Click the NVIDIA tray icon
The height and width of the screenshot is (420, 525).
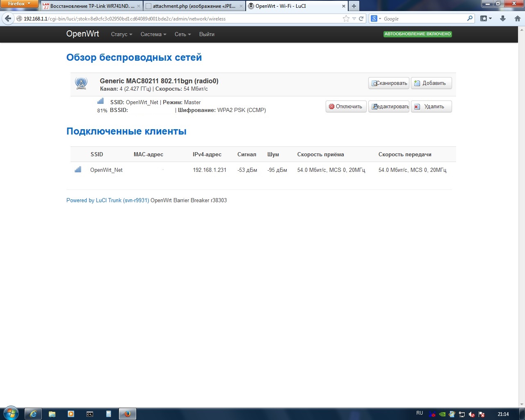click(x=442, y=414)
